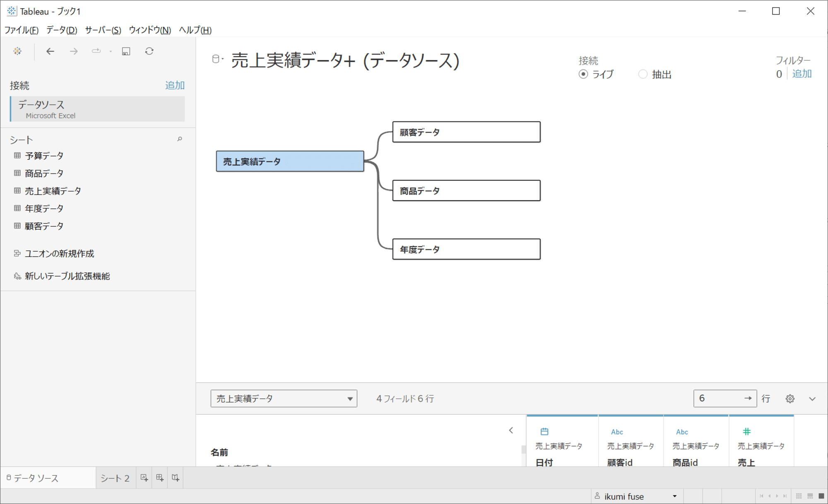Image resolution: width=828 pixels, height=504 pixels.
Task: Click the 日付 column header
Action: tap(544, 462)
